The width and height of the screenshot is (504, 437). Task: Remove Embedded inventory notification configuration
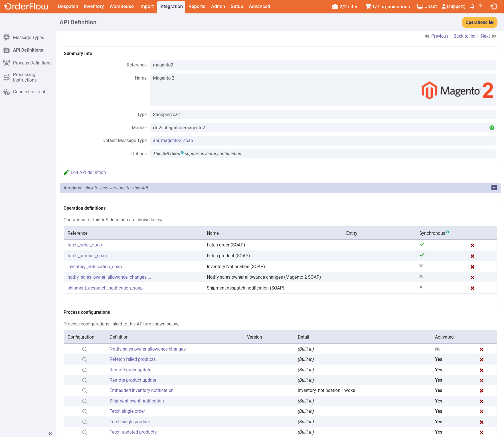(x=481, y=391)
